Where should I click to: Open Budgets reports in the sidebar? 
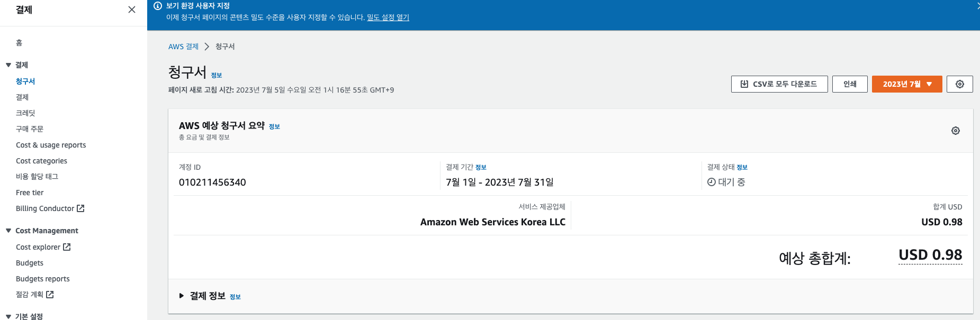coord(43,279)
